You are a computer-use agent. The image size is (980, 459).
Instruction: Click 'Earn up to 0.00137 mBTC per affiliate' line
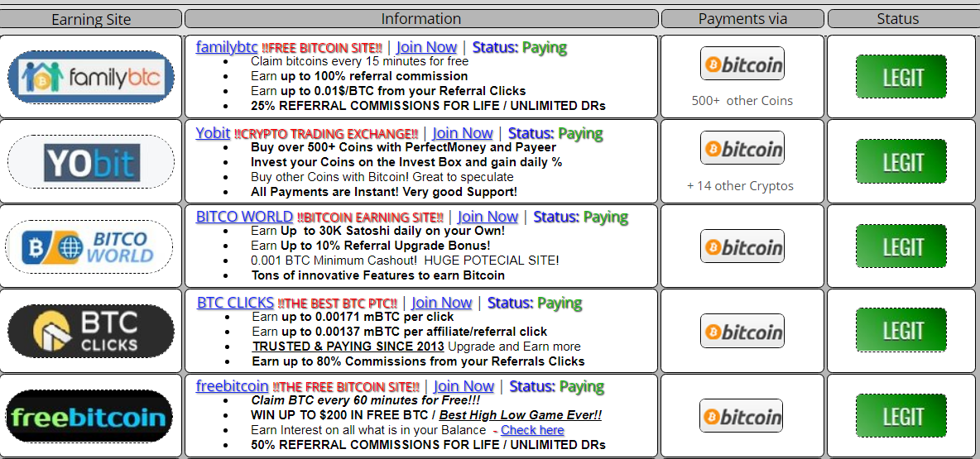(400, 332)
